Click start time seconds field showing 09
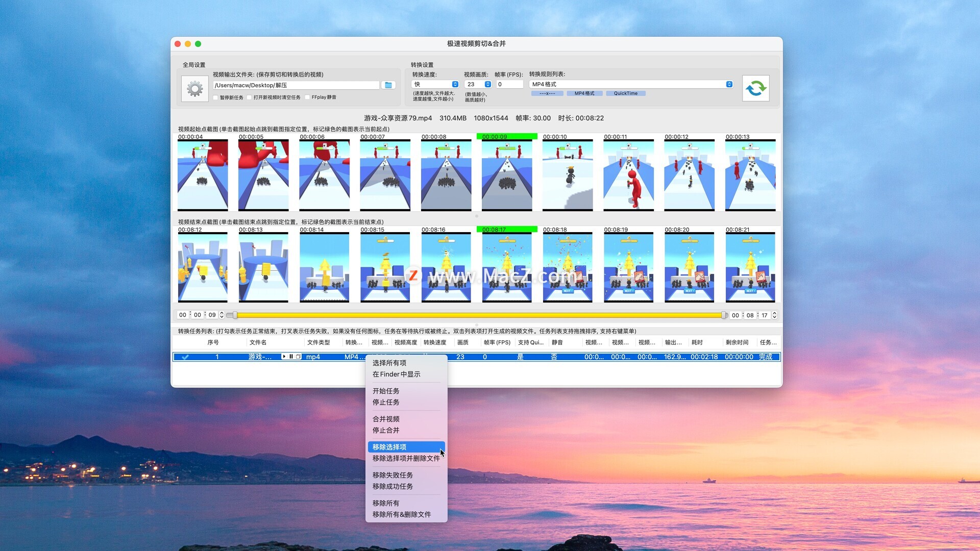 212,315
